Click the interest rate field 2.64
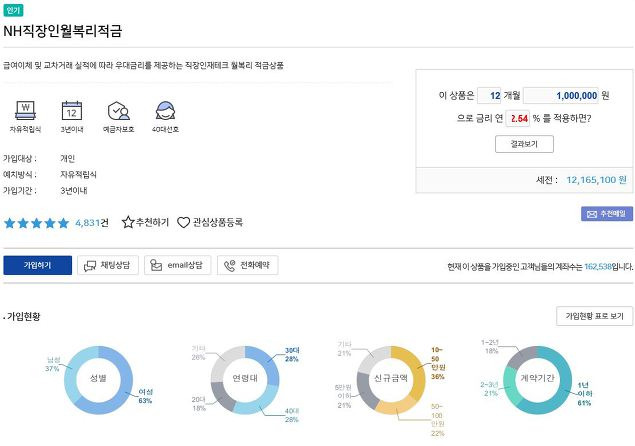Screen dimensions: 635x446 click(x=518, y=118)
